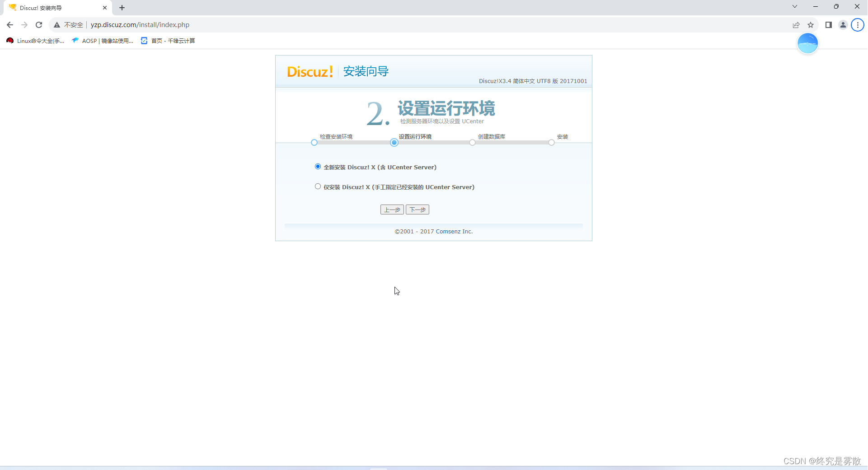Screen dimensions: 868x470
Task: Open the Linux命令大全 bookmark
Action: [36, 41]
